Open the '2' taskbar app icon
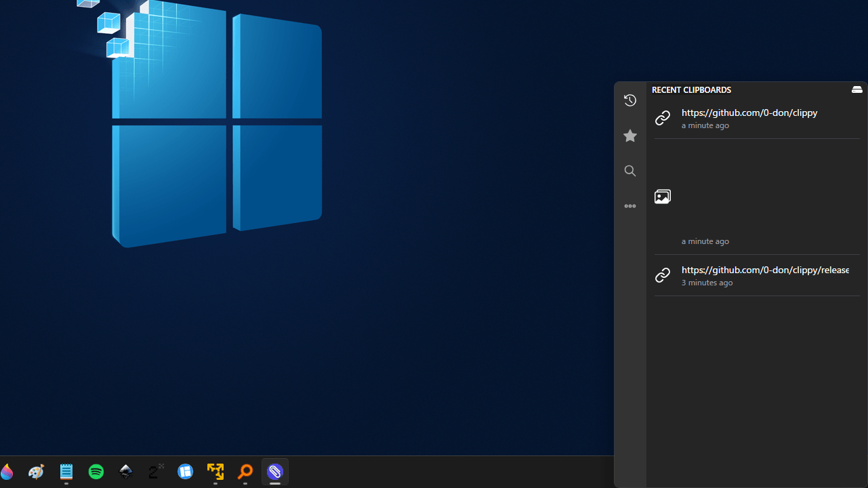Viewport: 868px width, 488px height. click(x=156, y=472)
